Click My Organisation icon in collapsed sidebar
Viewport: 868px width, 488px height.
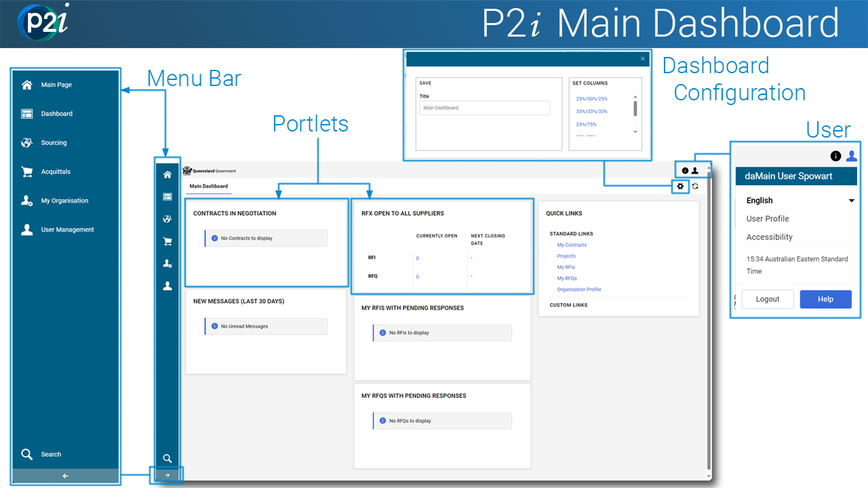[167, 264]
